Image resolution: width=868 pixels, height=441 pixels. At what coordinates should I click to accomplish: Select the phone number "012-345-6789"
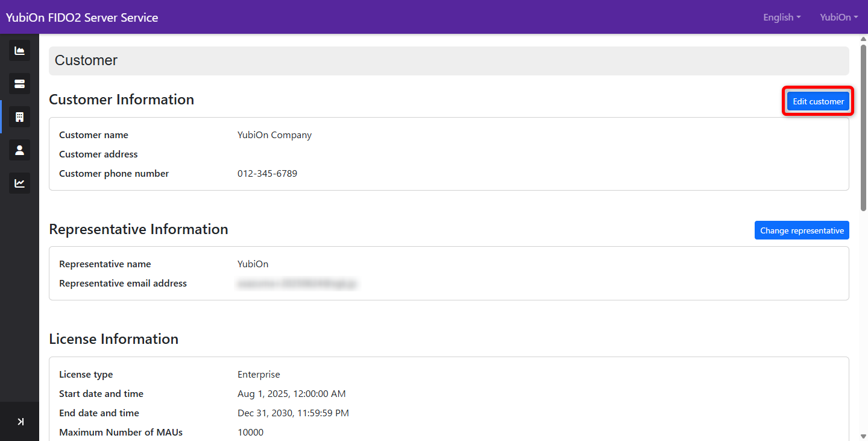267,174
